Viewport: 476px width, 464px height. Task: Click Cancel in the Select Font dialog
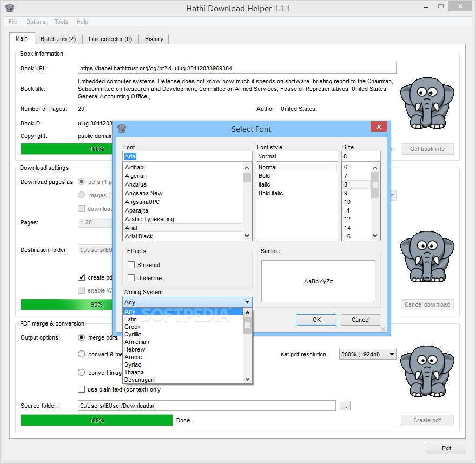360,320
